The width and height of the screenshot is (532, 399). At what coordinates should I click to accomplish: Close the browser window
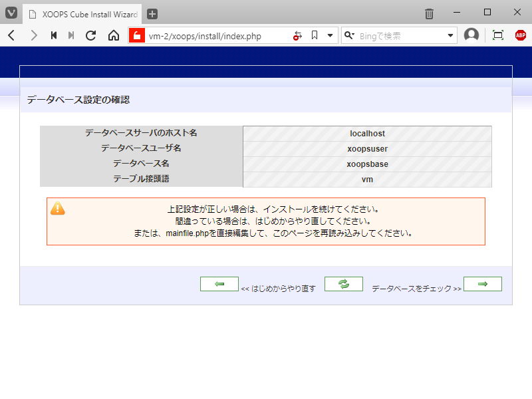[x=517, y=13]
